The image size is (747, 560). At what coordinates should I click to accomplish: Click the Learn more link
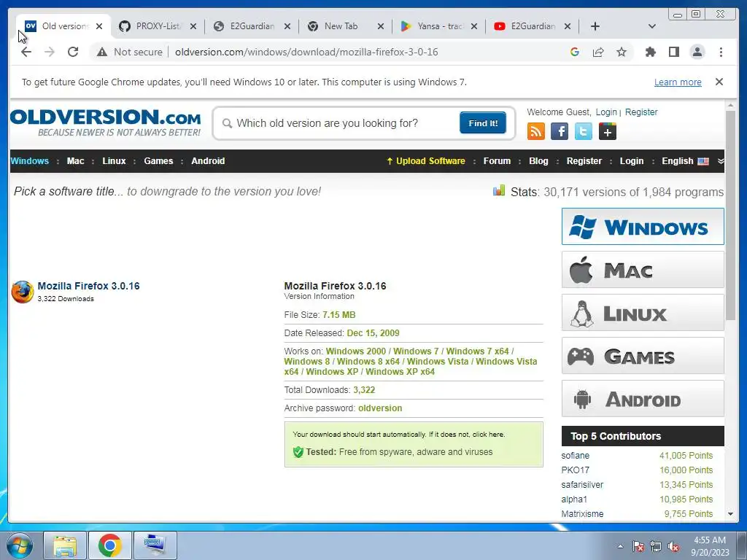point(678,82)
